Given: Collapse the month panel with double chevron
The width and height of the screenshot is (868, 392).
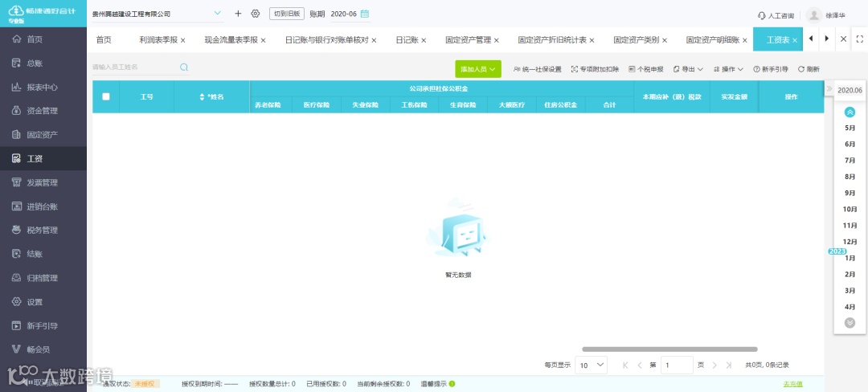Looking at the screenshot, I should click(829, 89).
